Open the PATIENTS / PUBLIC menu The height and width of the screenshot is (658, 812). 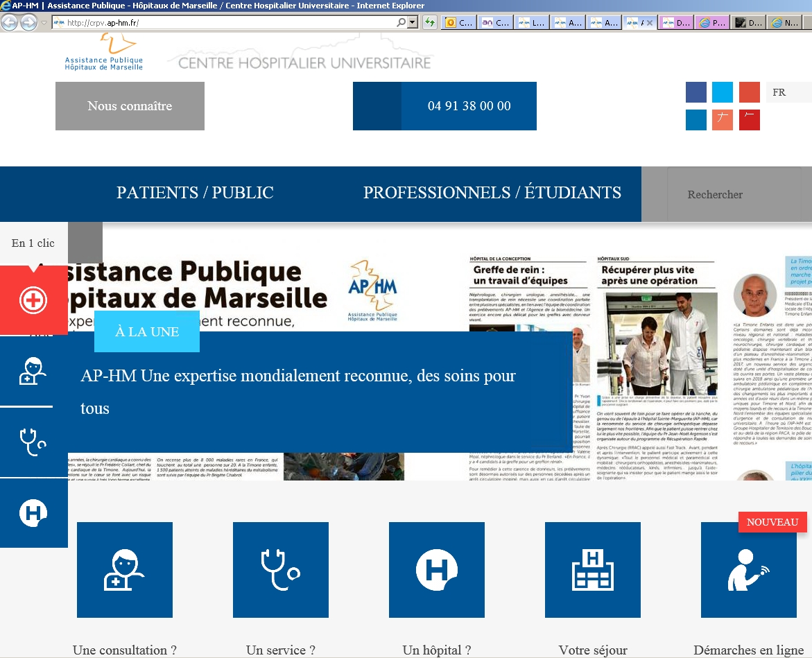pos(195,193)
